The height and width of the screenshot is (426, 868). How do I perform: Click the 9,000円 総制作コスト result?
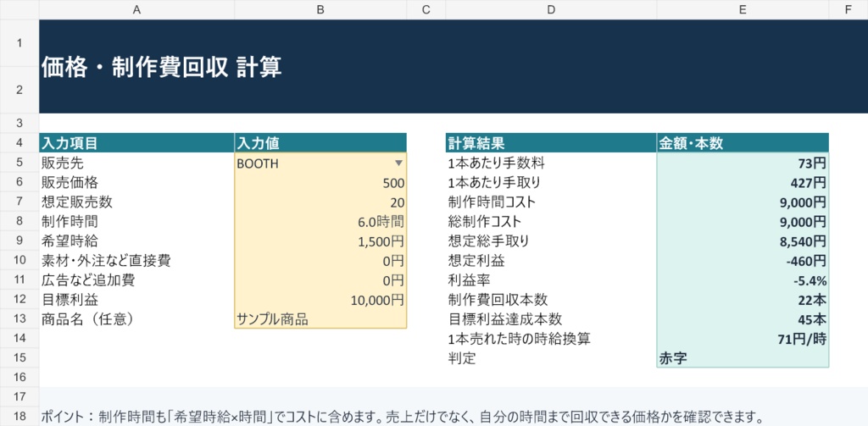point(743,223)
